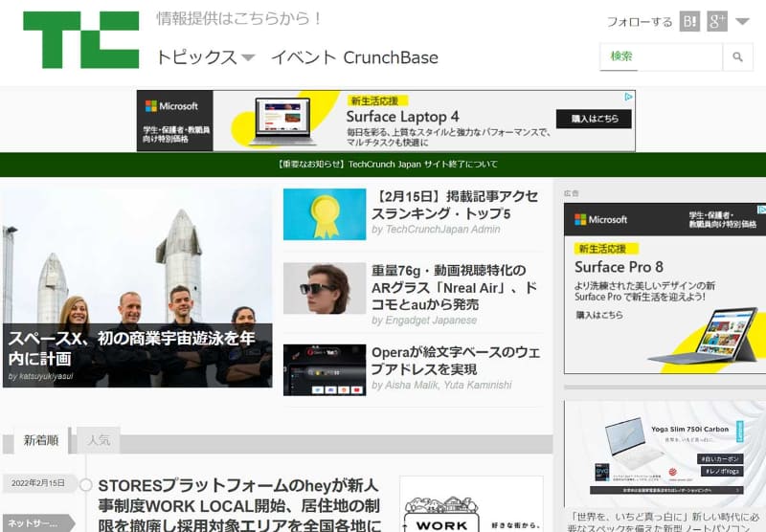Open the Nreal Air sunglasses thumbnail
Image resolution: width=766 pixels, height=532 pixels.
click(x=325, y=288)
